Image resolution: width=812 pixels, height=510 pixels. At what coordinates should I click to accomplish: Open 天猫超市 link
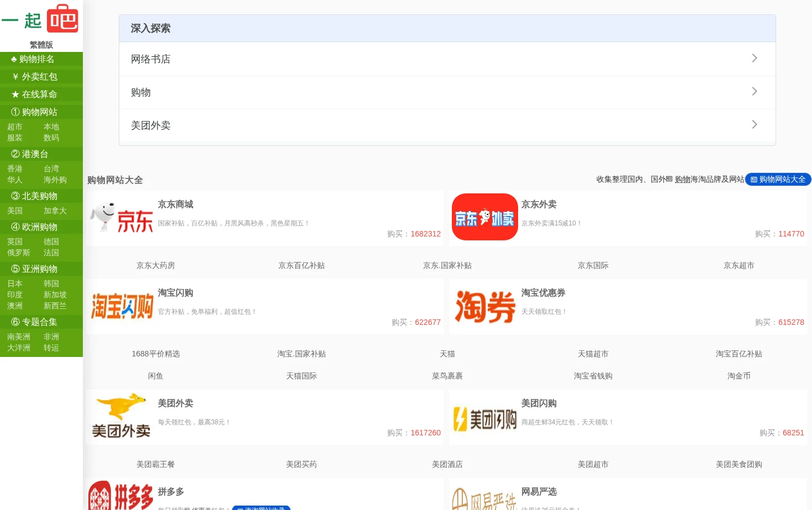pos(593,354)
